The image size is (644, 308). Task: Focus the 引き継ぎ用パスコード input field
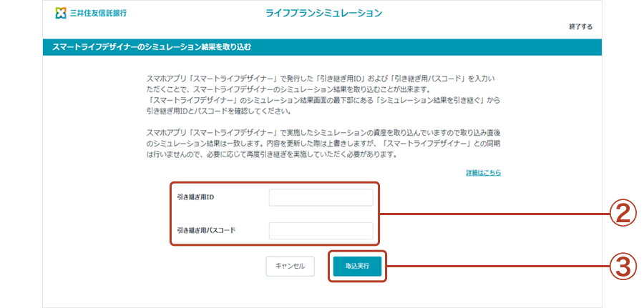click(x=321, y=231)
